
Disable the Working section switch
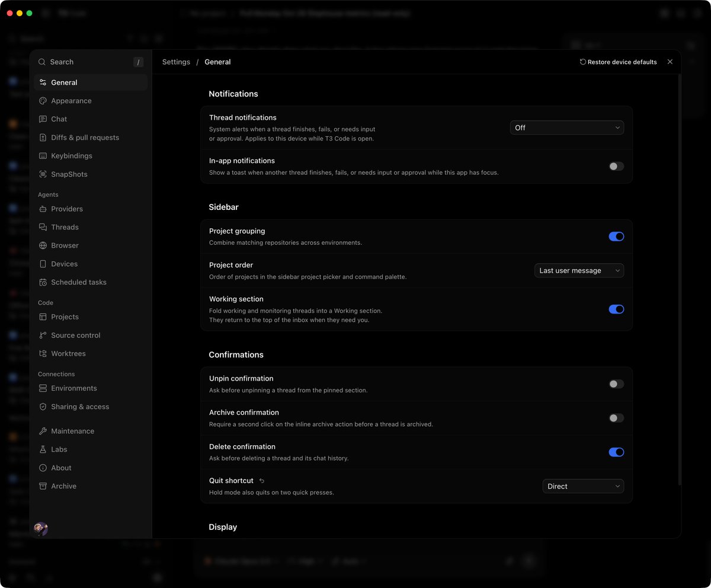(616, 309)
